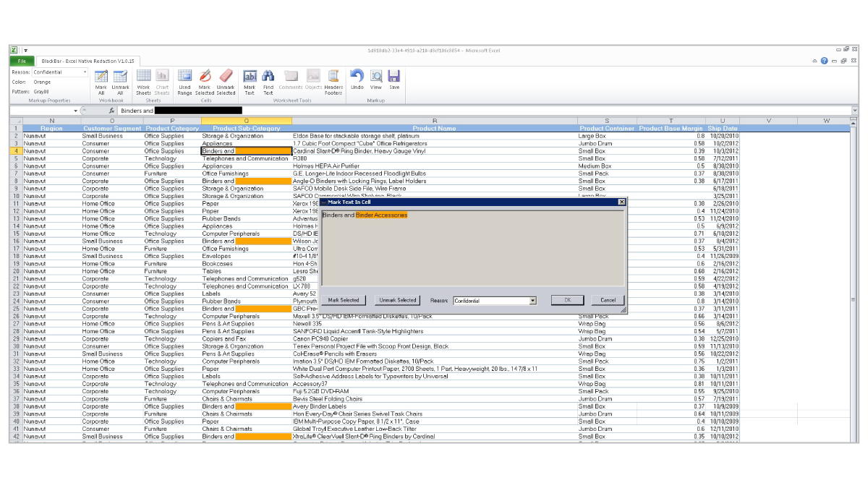Open the Headers Footers tool
The image size is (868, 488).
click(333, 82)
